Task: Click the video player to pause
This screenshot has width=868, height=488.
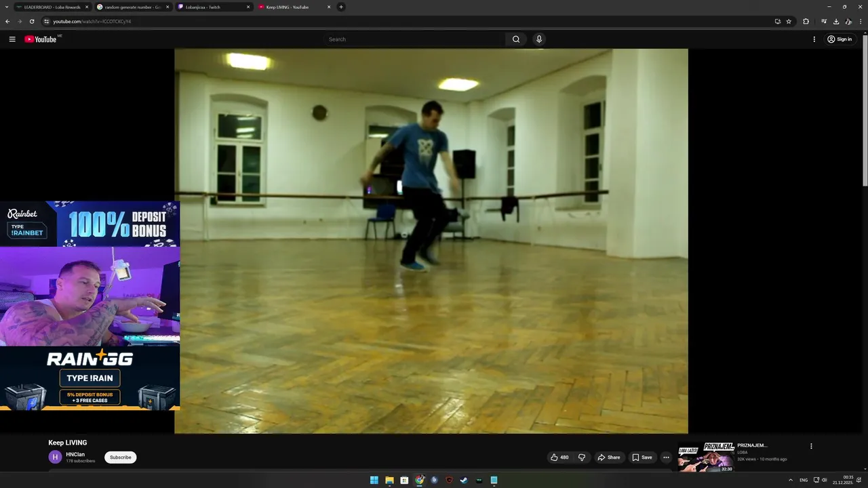Action: (431, 241)
